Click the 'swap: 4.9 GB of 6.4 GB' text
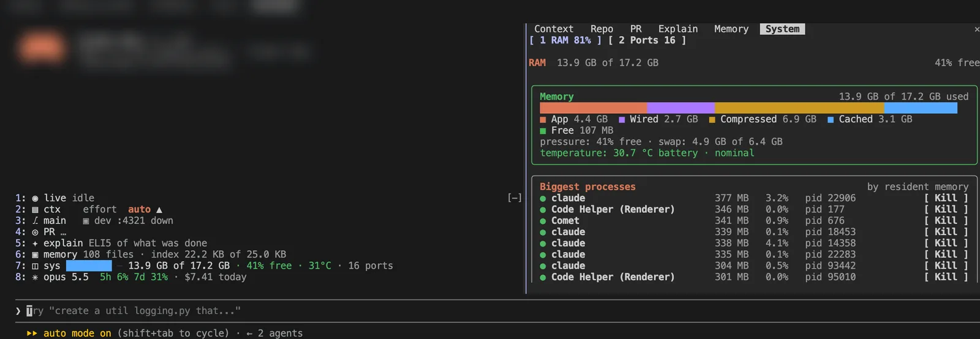Viewport: 980px width, 339px height. (x=720, y=142)
